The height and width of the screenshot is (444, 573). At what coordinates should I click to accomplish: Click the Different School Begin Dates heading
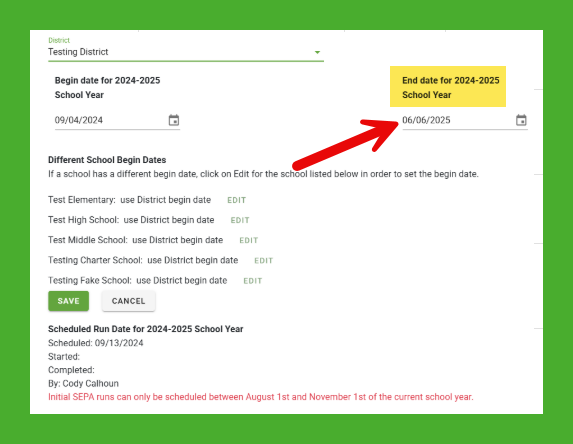tap(107, 160)
